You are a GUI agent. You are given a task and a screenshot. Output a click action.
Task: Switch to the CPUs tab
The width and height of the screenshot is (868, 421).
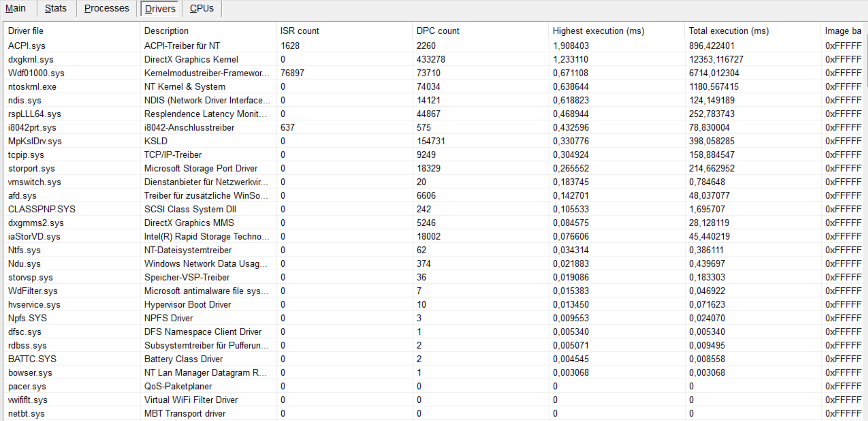(202, 8)
